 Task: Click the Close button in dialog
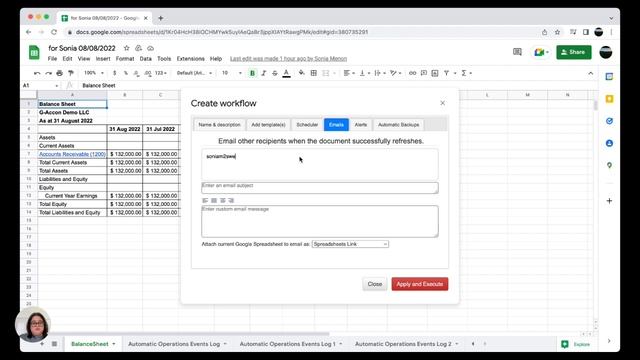pos(375,284)
